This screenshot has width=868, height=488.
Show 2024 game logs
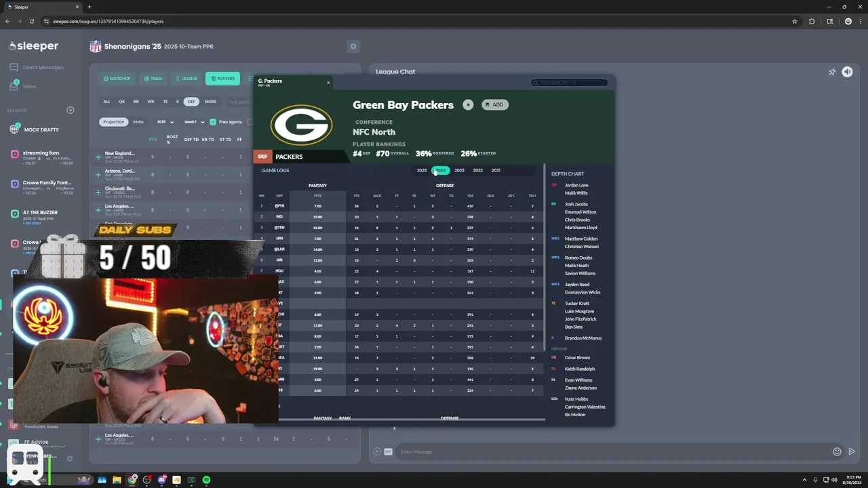[441, 170]
